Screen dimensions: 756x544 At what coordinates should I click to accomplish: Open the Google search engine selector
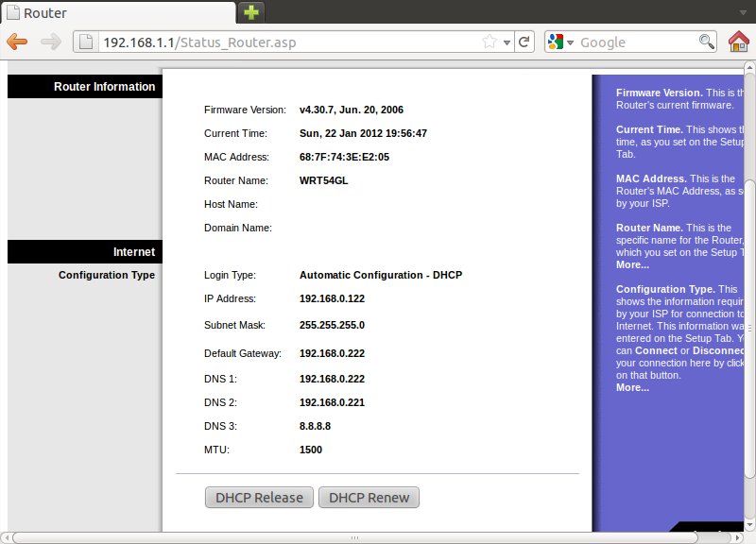(x=559, y=42)
